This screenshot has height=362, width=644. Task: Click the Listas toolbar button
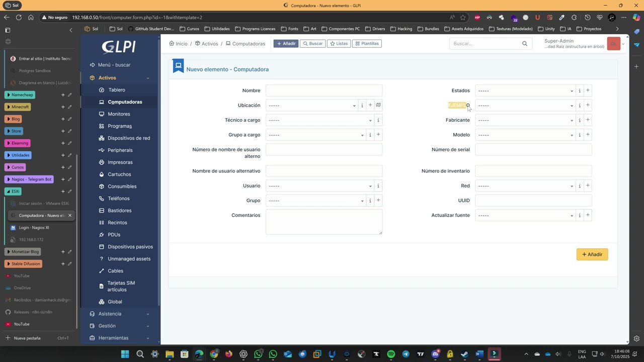coord(339,44)
